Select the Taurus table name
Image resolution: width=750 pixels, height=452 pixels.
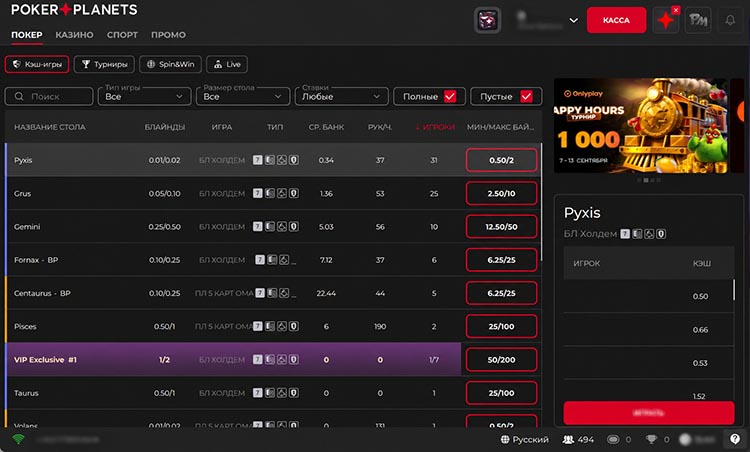tap(26, 393)
